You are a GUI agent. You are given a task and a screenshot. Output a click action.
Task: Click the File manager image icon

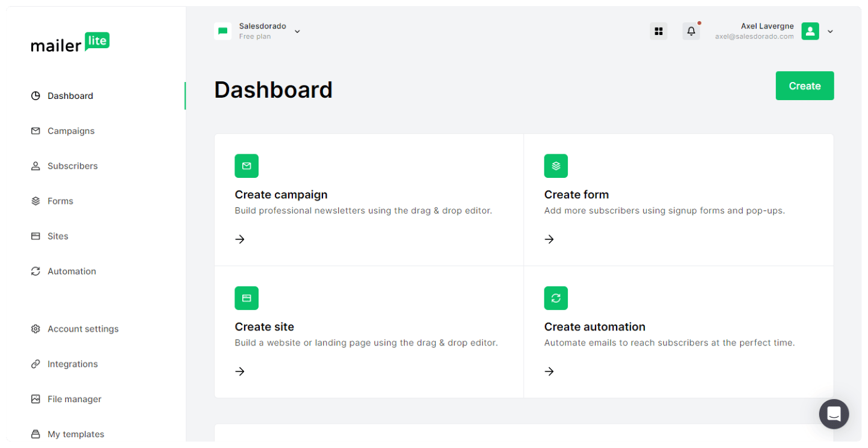click(36, 399)
